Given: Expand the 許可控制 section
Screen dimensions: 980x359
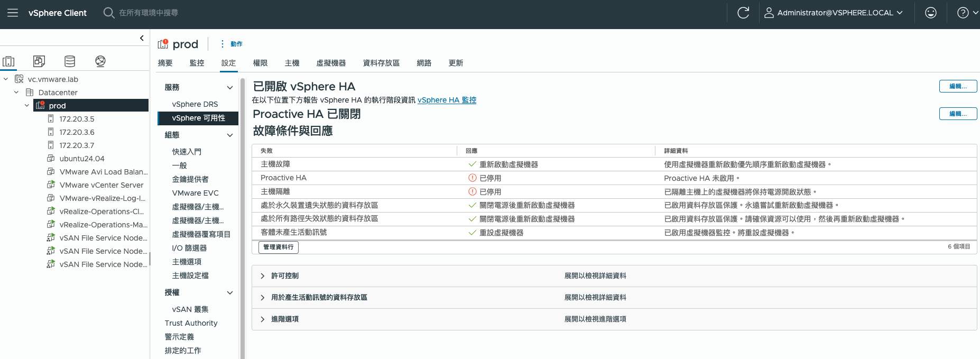Looking at the screenshot, I should 263,276.
